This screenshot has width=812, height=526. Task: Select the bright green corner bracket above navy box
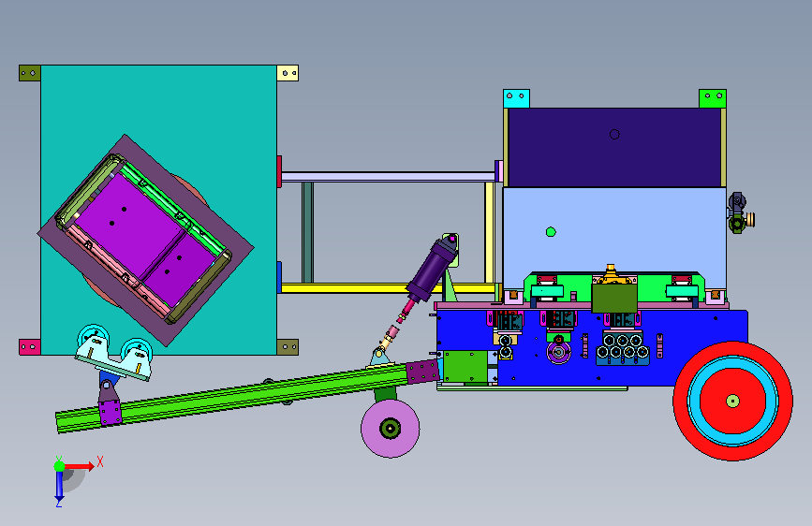point(713,98)
